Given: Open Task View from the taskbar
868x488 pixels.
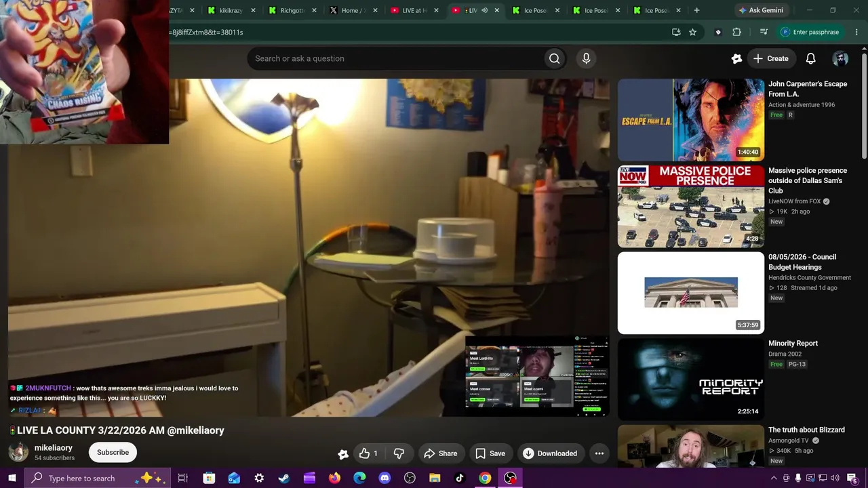Looking at the screenshot, I should [x=183, y=478].
